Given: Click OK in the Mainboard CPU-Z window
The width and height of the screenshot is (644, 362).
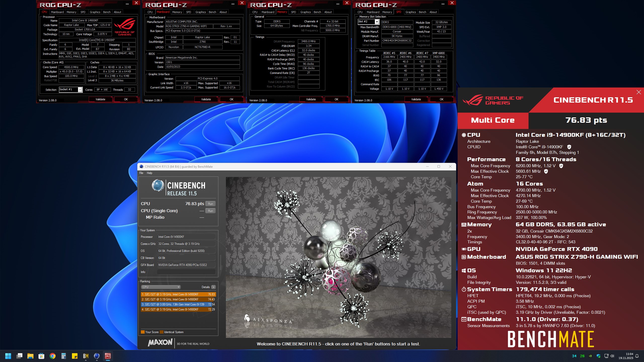Looking at the screenshot, I should 231,99.
